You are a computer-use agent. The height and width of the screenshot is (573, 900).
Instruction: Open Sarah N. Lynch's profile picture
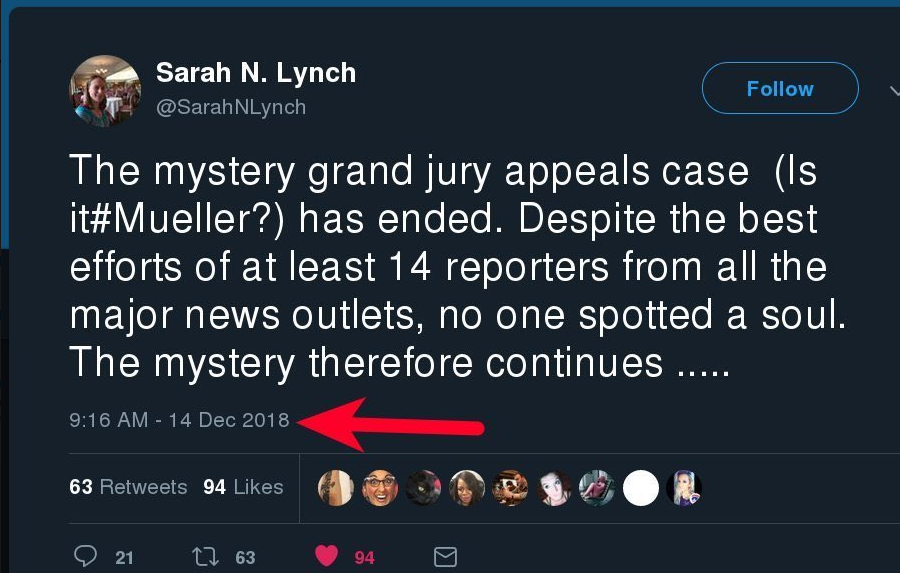[105, 91]
